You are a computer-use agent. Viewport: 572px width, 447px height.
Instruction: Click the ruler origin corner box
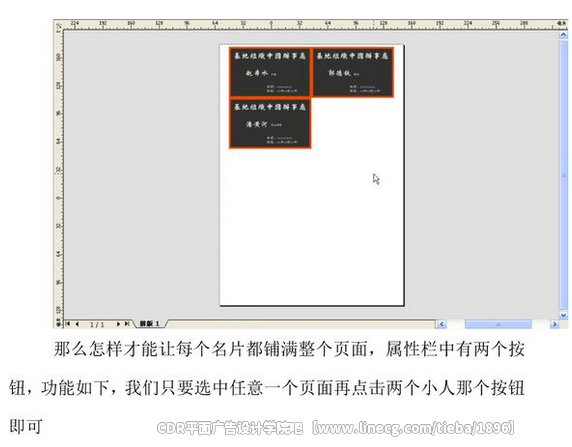58,26
